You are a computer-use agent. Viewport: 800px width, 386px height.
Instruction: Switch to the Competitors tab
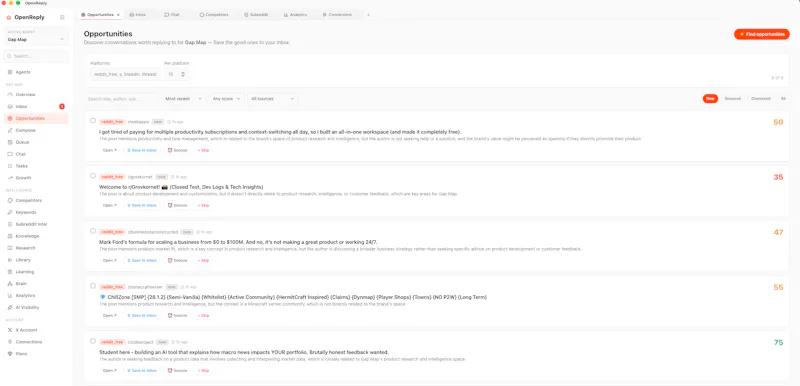click(214, 15)
